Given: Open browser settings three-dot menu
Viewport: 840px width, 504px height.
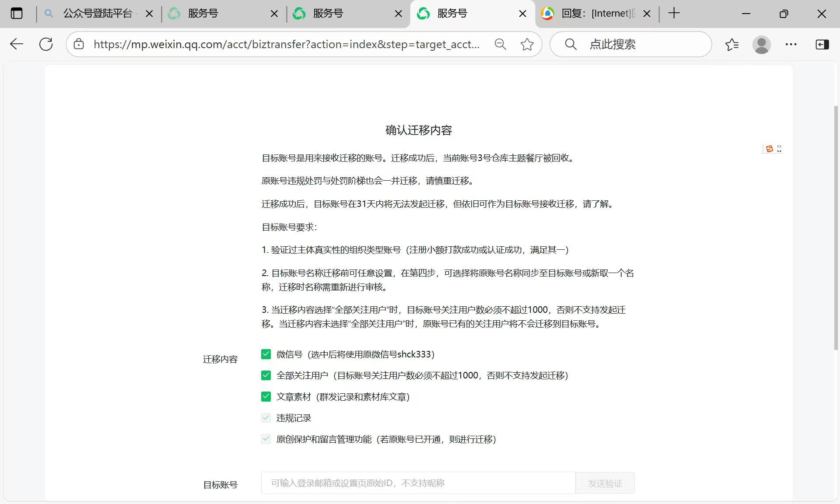Looking at the screenshot, I should tap(791, 44).
